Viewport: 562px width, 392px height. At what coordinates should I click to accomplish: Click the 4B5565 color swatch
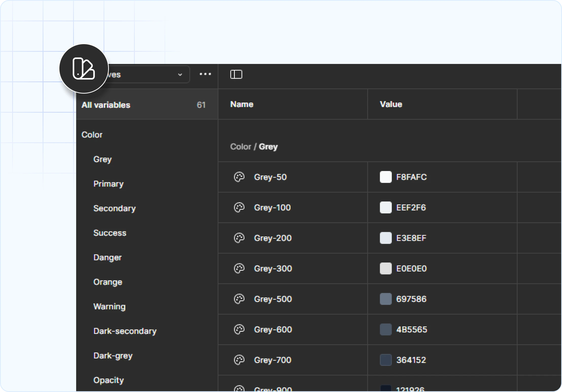386,329
